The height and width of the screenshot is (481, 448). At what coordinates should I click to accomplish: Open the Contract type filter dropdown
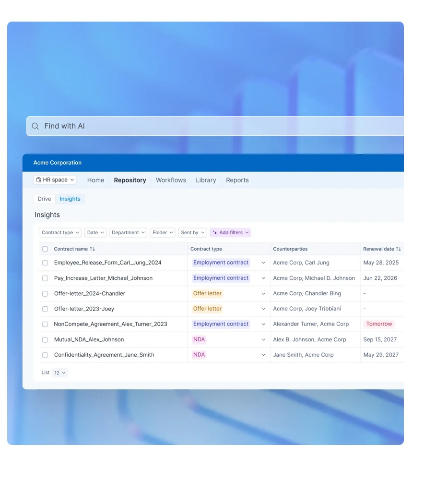(60, 232)
